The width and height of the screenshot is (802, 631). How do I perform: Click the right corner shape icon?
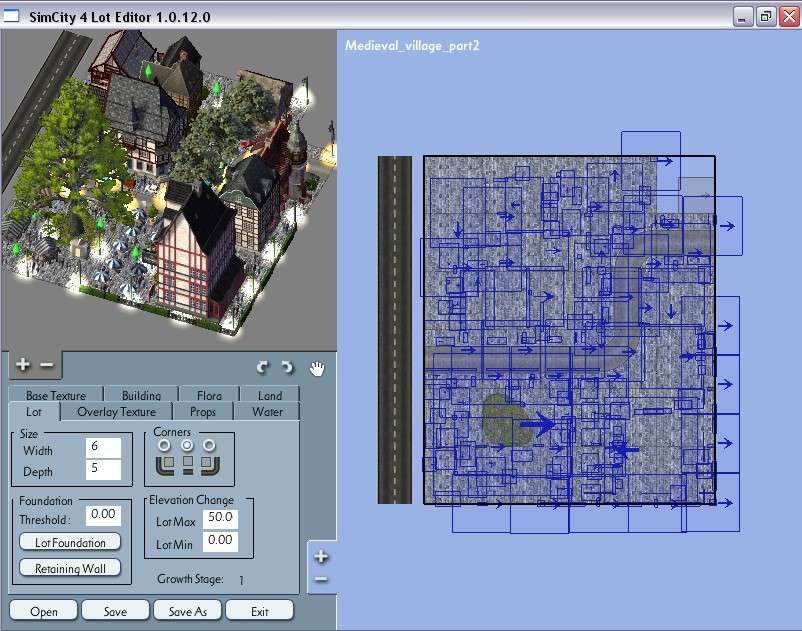(x=210, y=465)
